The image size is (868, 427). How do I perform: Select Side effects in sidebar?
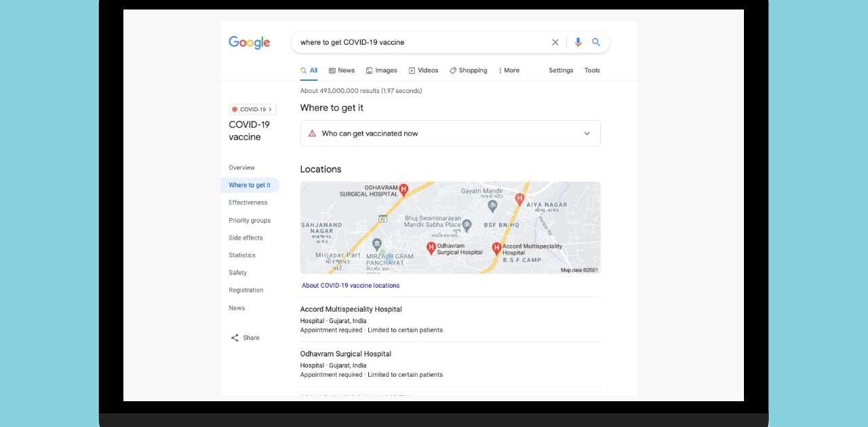coord(245,238)
